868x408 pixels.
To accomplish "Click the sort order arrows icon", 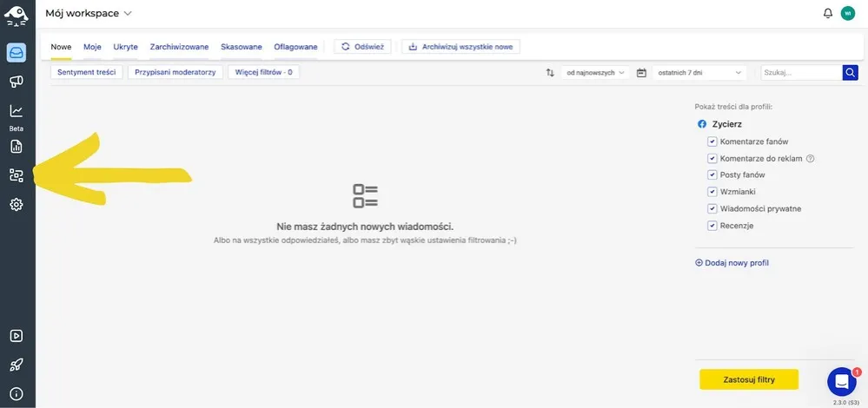I will (x=550, y=72).
